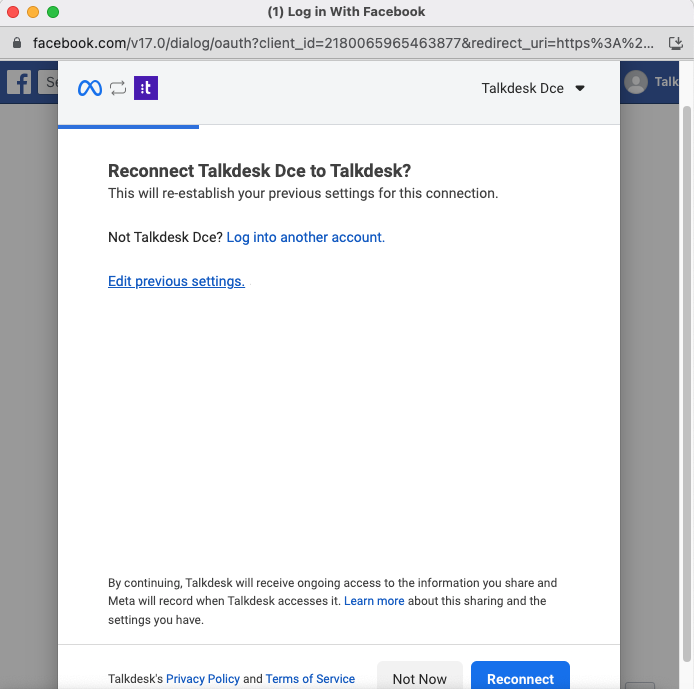Click the blue progress bar under header
Viewport: 694px width, 689px height.
click(128, 127)
